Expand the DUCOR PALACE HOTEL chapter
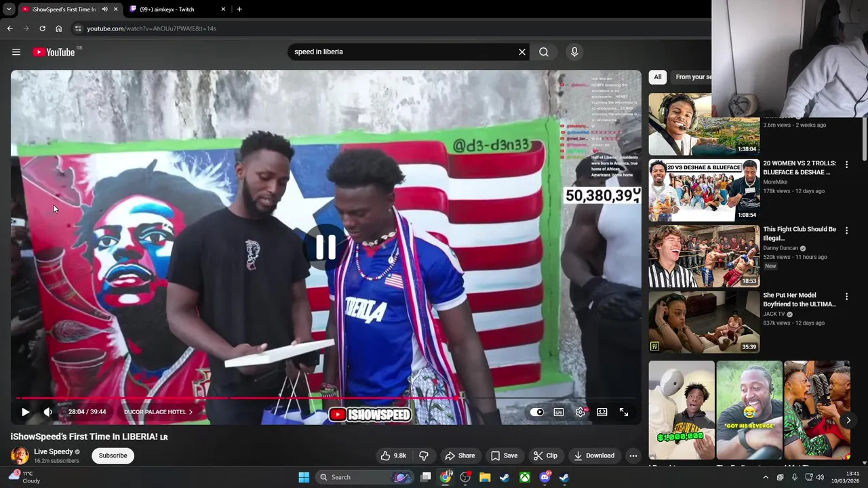868x488 pixels. click(x=158, y=412)
